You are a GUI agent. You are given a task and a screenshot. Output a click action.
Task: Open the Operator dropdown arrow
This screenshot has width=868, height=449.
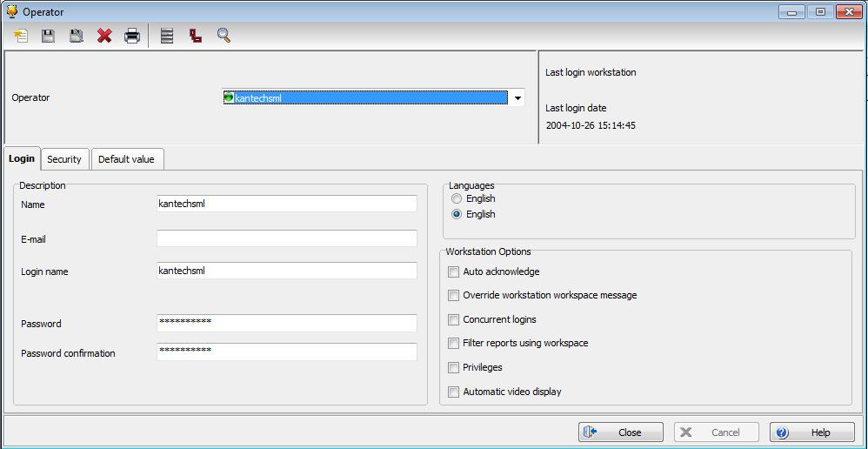(x=517, y=98)
